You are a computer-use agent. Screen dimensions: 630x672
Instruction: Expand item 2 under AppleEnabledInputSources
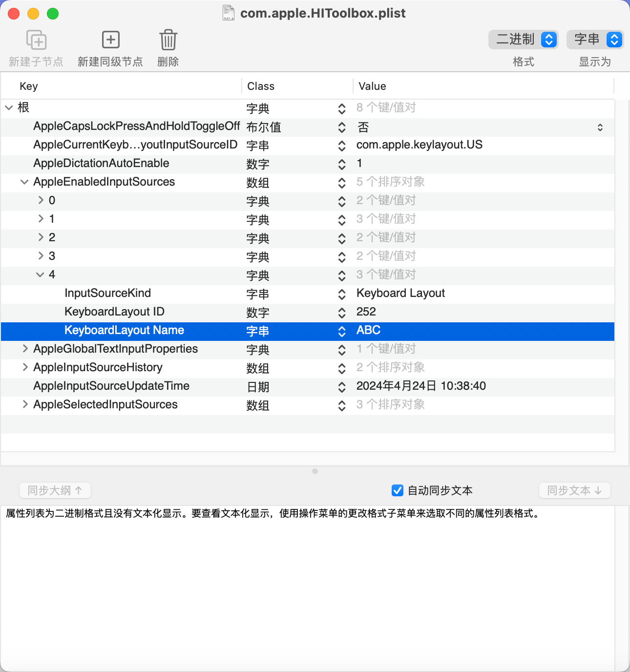click(x=41, y=237)
